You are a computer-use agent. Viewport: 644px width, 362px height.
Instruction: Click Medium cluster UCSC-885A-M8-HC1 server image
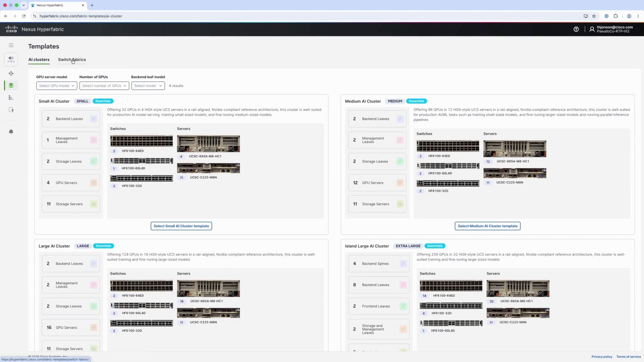(515, 149)
